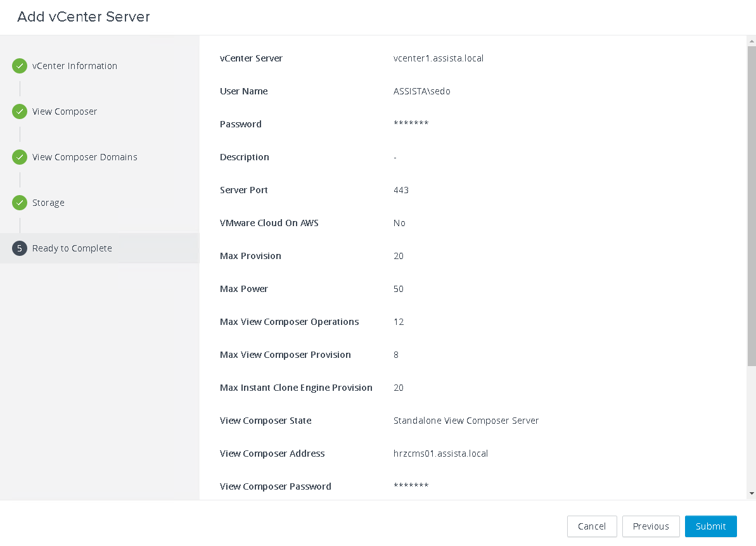Click the ASSISTA\sedo user name value

[422, 91]
